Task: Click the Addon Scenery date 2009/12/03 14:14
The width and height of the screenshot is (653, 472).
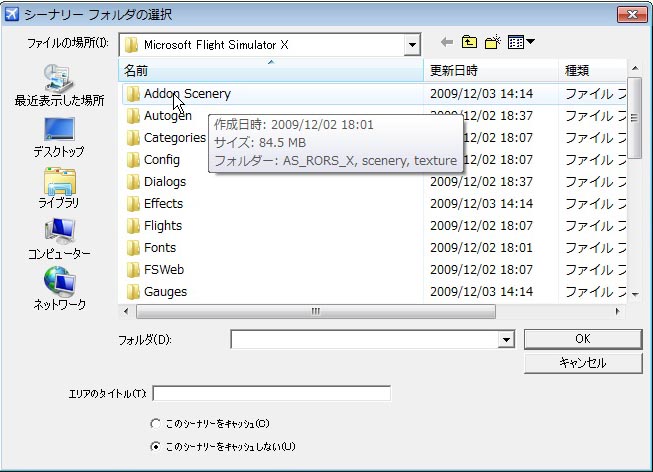Action: coord(481,94)
